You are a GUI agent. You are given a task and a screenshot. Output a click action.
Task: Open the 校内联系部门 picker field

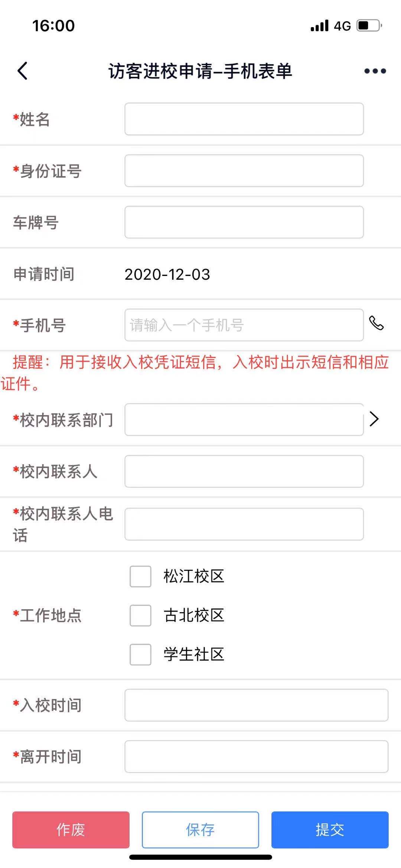point(244,419)
